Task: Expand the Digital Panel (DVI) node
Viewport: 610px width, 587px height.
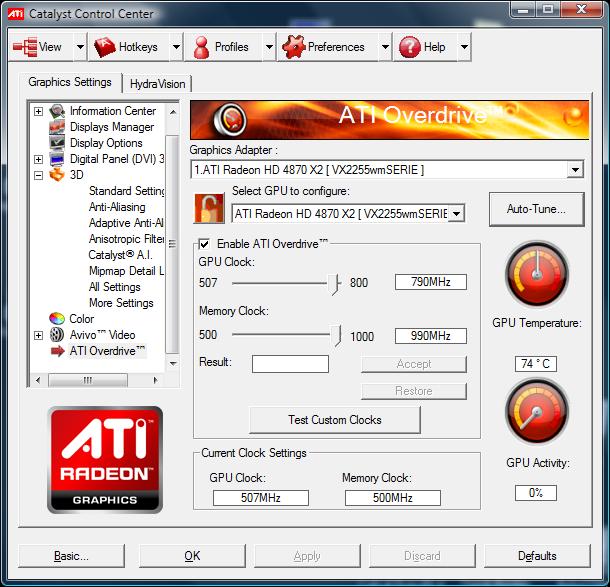Action: tap(38, 159)
